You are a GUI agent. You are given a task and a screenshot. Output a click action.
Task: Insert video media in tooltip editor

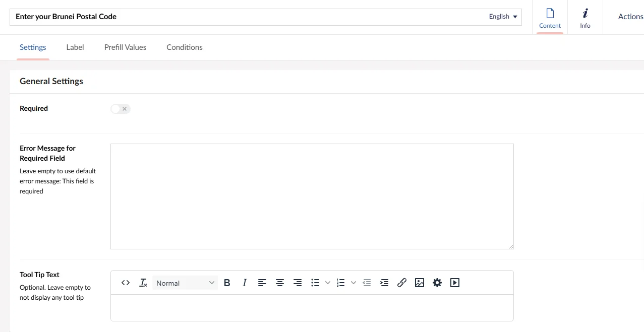pyautogui.click(x=455, y=283)
